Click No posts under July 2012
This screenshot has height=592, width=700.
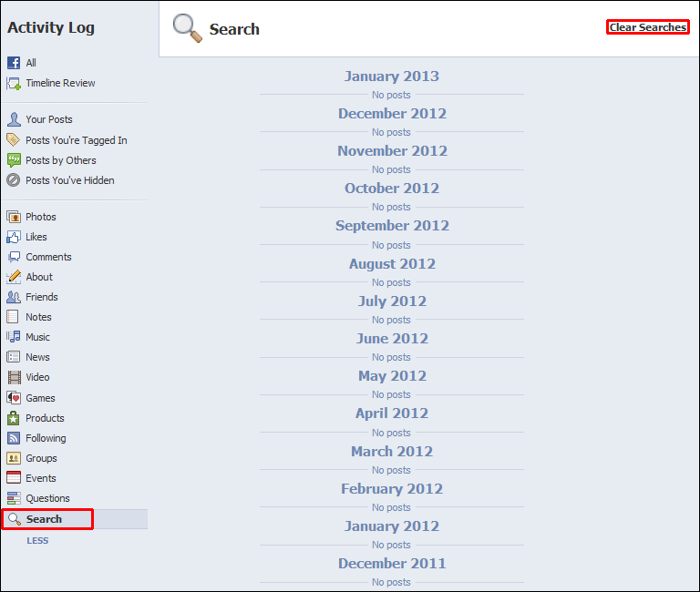tap(391, 320)
